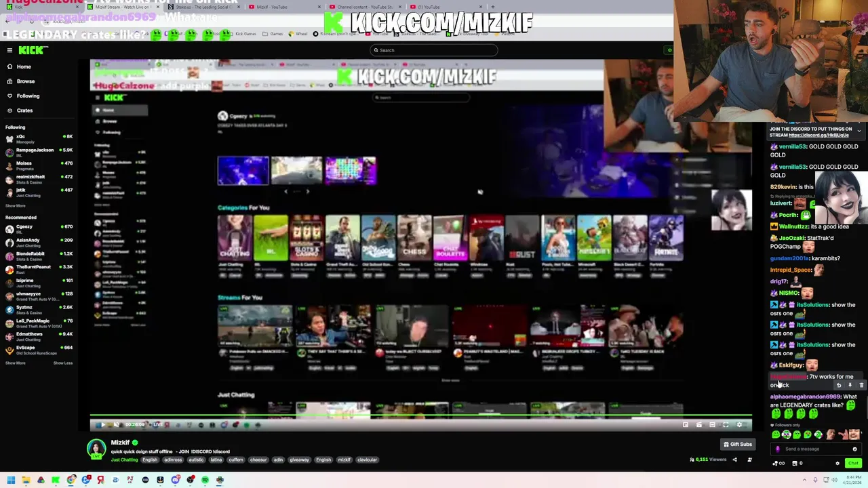The width and height of the screenshot is (868, 488).
Task: Delete the highlighted 7tv chat message
Action: (861, 386)
